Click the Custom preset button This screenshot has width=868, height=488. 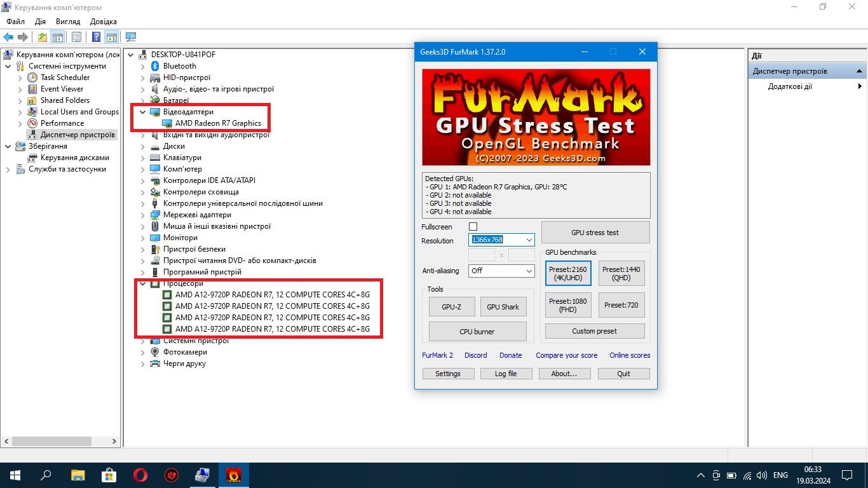pyautogui.click(x=595, y=331)
